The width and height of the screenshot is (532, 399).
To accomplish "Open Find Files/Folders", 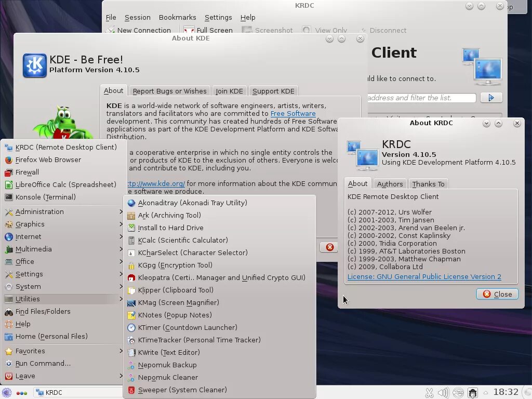I will pos(63,312).
